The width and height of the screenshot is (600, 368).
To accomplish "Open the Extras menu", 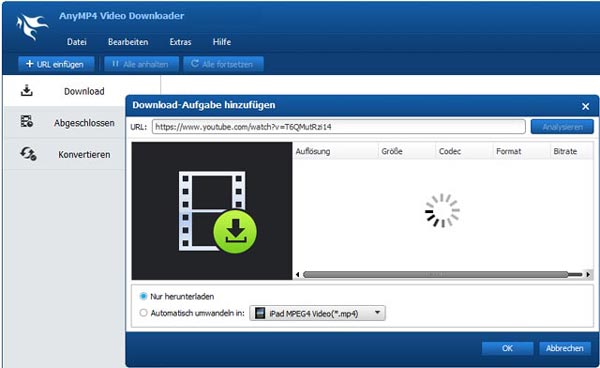I will 180,42.
